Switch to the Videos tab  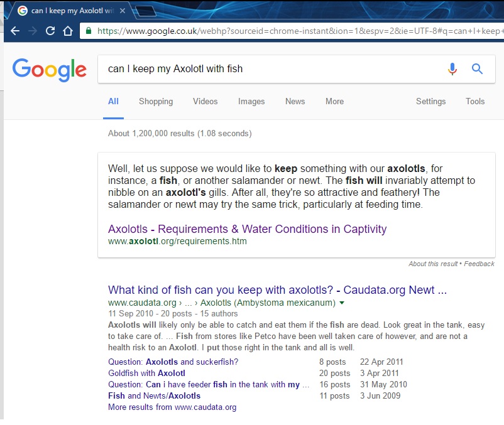205,102
